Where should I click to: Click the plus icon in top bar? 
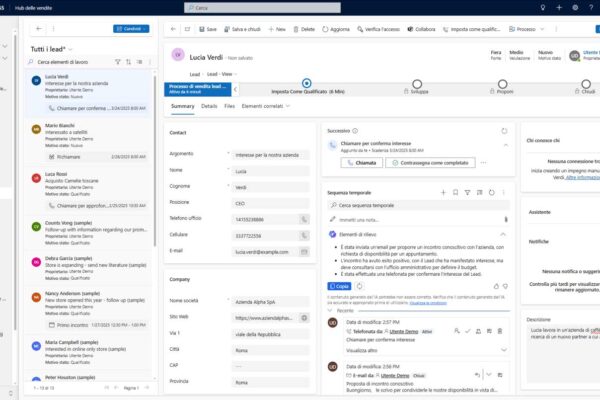[x=559, y=7]
